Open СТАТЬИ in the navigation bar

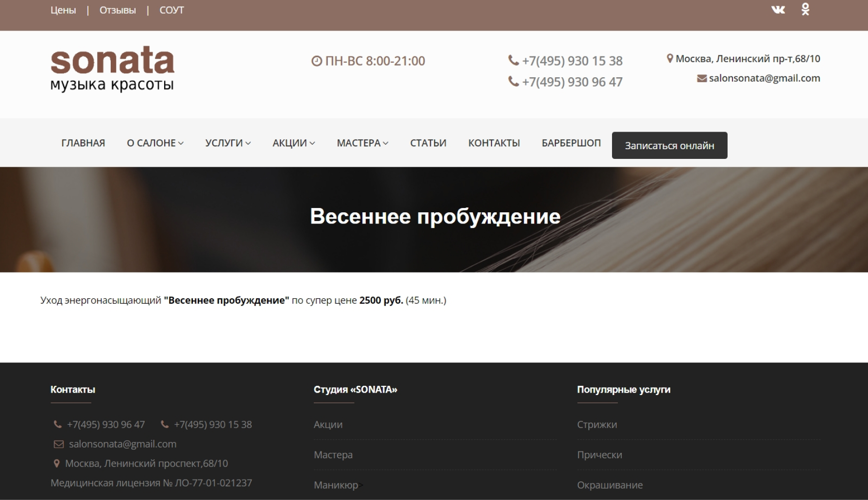click(x=428, y=143)
